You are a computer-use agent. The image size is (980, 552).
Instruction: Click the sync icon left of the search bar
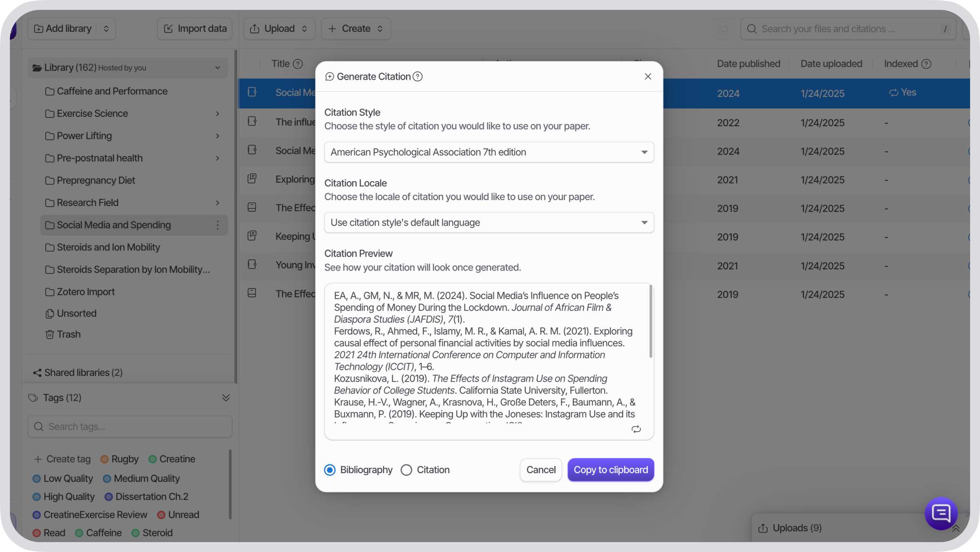pyautogui.click(x=724, y=28)
